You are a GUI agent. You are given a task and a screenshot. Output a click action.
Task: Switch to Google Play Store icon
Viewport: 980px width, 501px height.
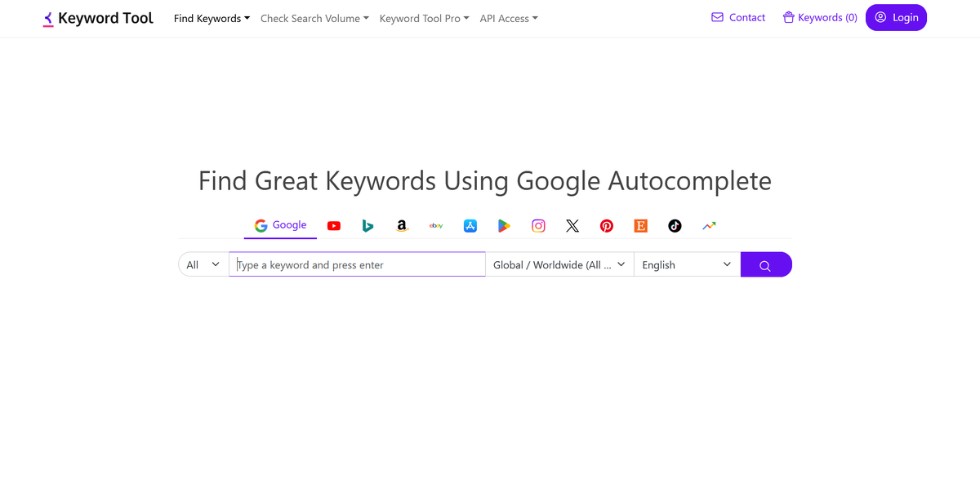click(x=505, y=226)
